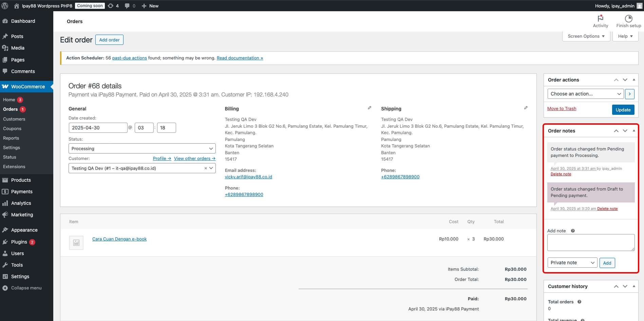Open the Screen Options dropdown

click(586, 36)
